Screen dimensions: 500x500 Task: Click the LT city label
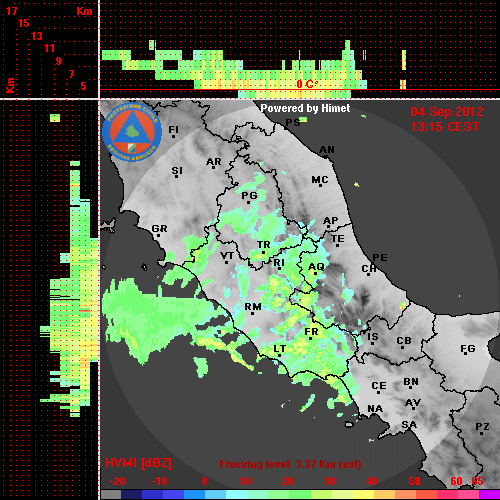(279, 349)
